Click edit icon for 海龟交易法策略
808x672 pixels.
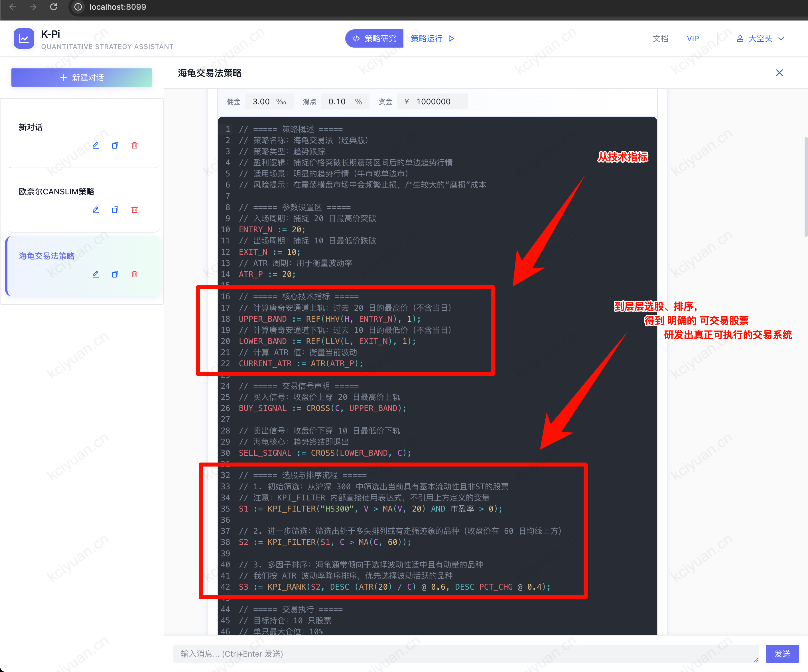[96, 274]
